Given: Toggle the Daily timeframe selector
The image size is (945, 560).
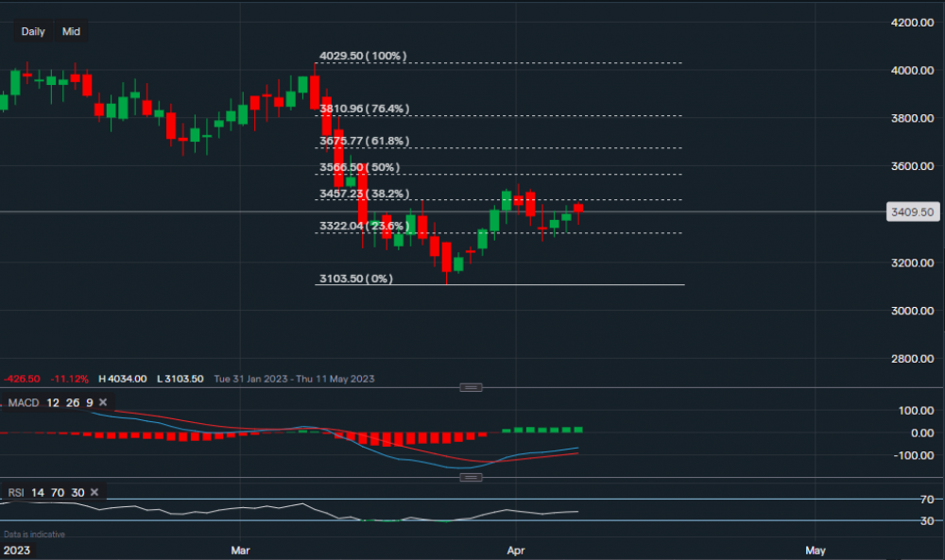Looking at the screenshot, I should [x=32, y=31].
